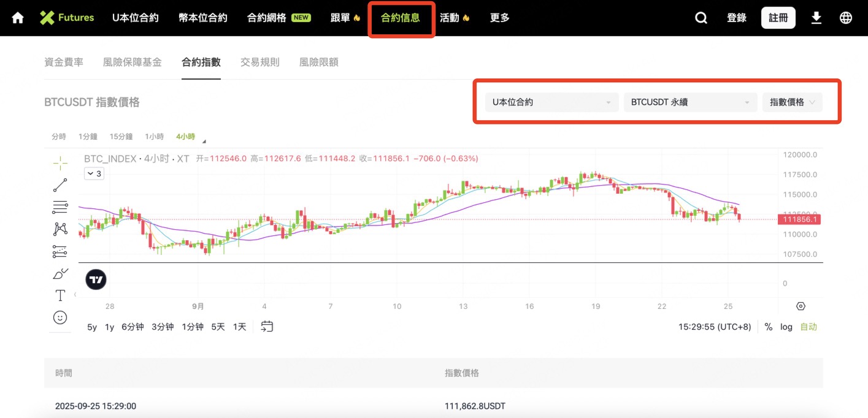The width and height of the screenshot is (868, 418).
Task: Expand the BTCUSDT 永續 pair dropdown
Action: pyautogui.click(x=690, y=102)
